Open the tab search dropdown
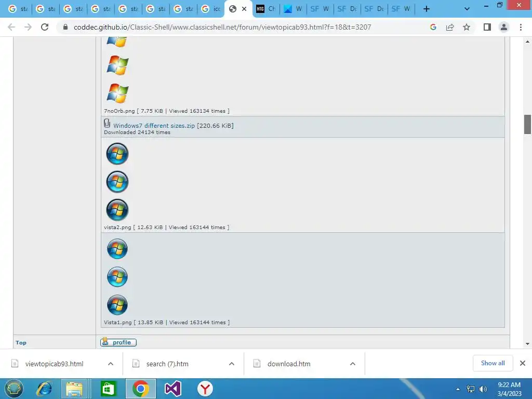This screenshot has height=399, width=532. (467, 9)
